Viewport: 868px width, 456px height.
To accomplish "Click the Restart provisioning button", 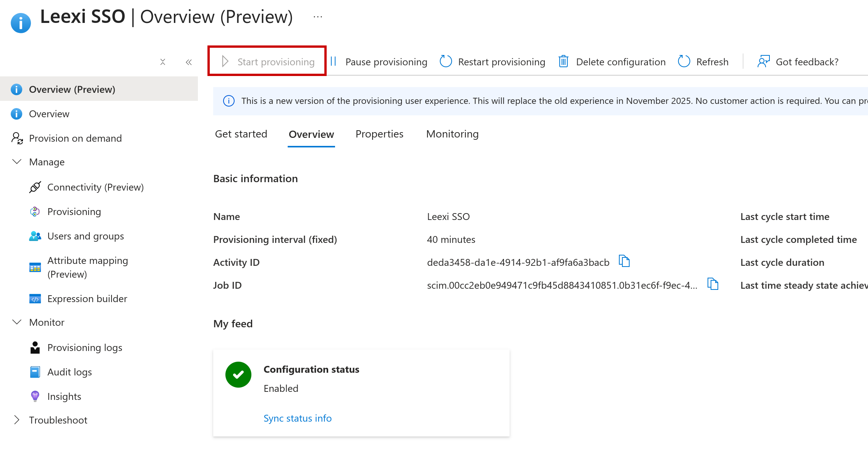I will coord(492,61).
